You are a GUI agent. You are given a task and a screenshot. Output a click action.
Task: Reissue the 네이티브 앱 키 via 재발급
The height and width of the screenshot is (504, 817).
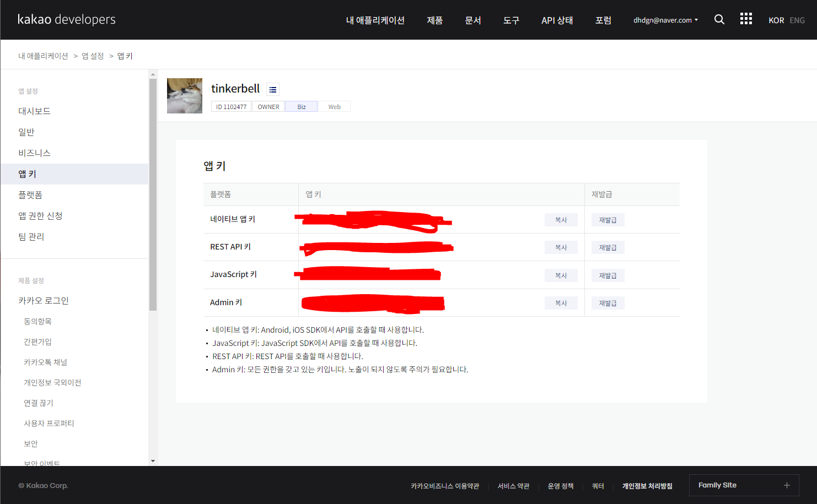click(x=608, y=220)
